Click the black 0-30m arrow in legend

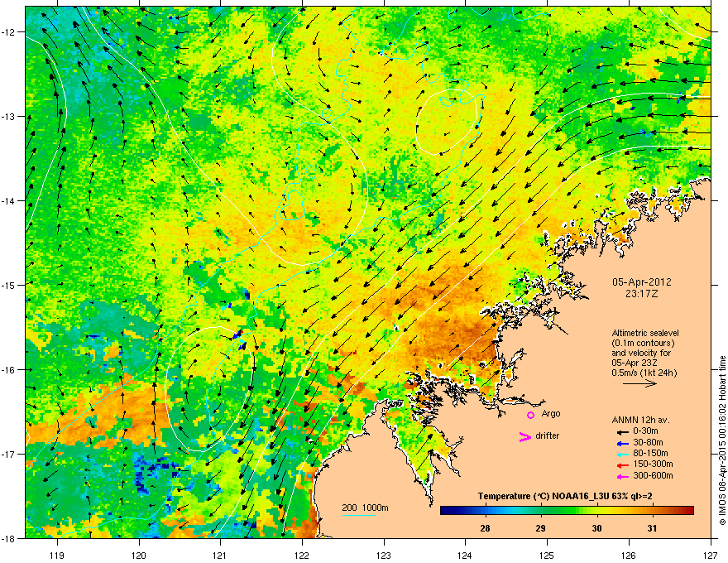coord(622,432)
